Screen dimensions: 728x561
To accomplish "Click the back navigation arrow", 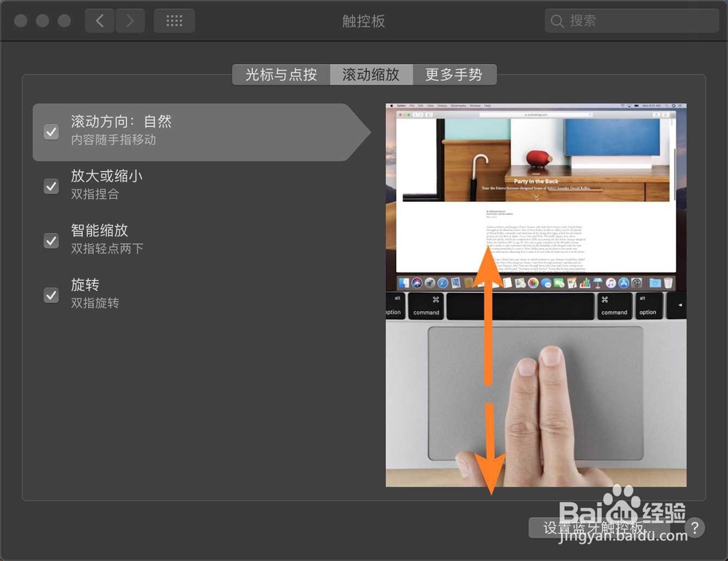I will click(100, 20).
